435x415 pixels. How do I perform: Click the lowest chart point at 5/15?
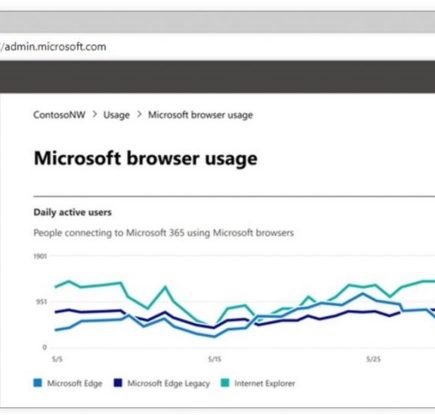click(214, 336)
